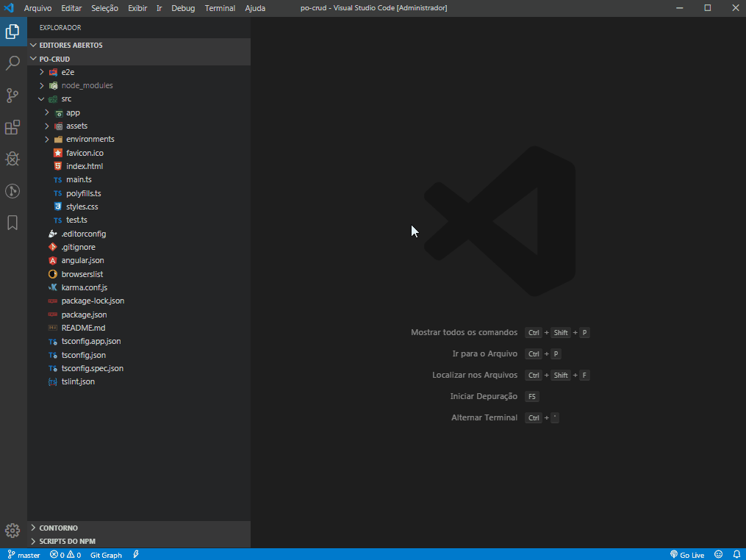This screenshot has width=746, height=560.
Task: Open the Seleção menu
Action: [x=104, y=8]
